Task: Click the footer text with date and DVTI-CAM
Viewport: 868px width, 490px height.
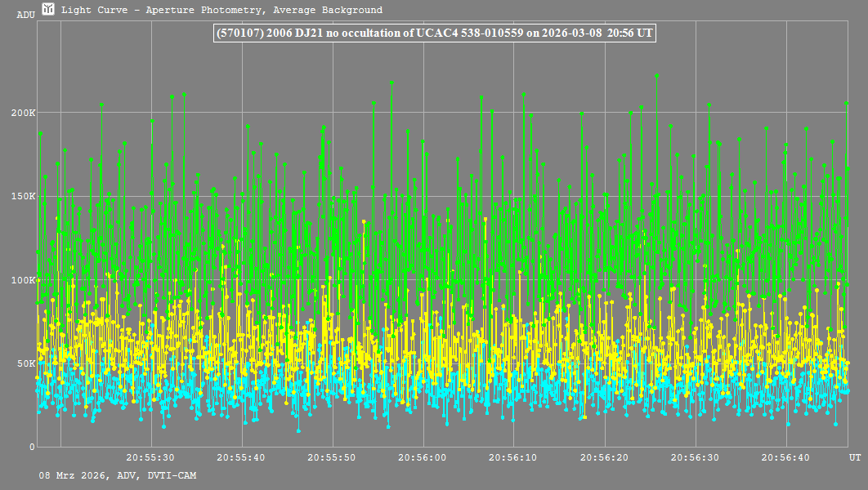Action: point(117,475)
